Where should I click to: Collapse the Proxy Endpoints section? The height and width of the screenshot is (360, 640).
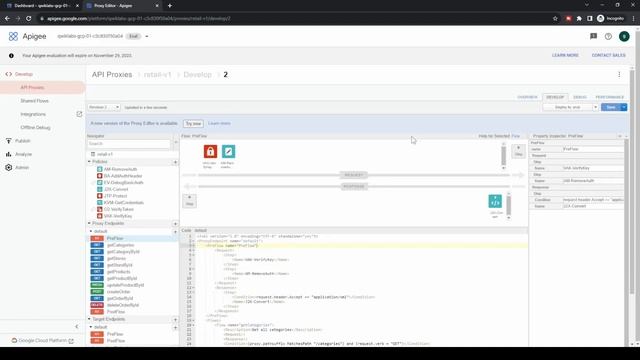click(89, 224)
